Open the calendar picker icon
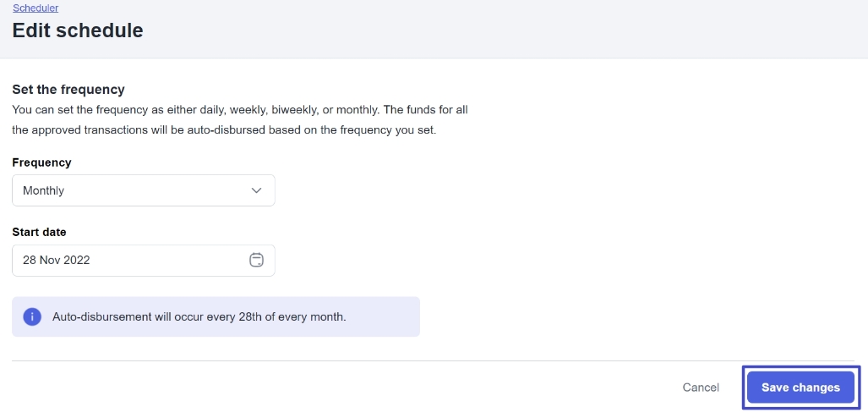The width and height of the screenshot is (868, 418). pos(257,260)
